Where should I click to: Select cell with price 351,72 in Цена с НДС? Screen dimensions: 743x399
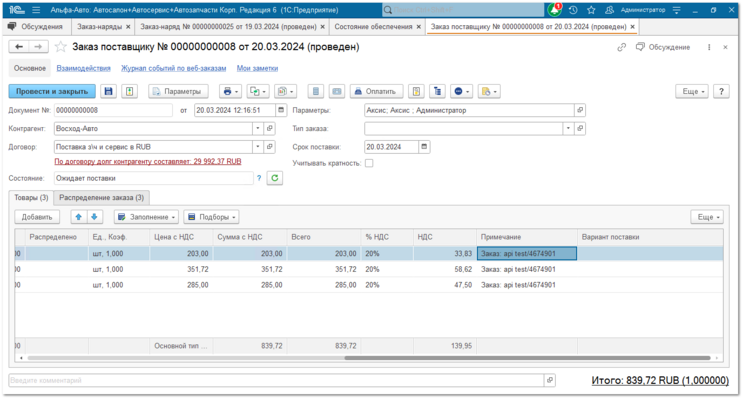point(181,269)
